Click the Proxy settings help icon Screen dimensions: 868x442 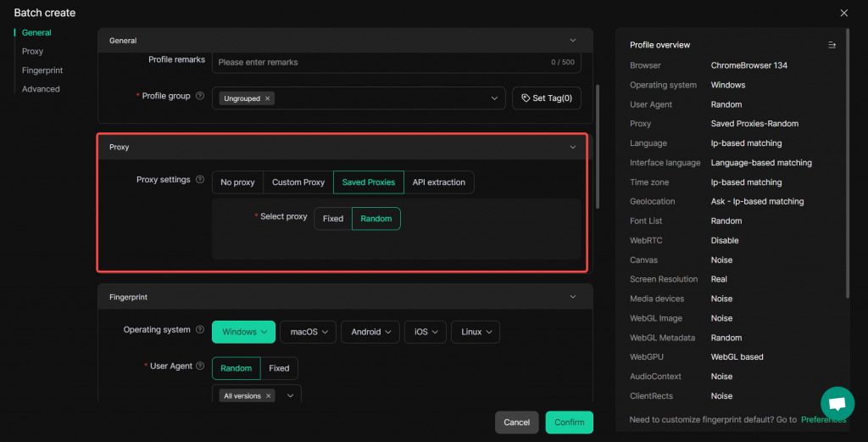(x=200, y=180)
